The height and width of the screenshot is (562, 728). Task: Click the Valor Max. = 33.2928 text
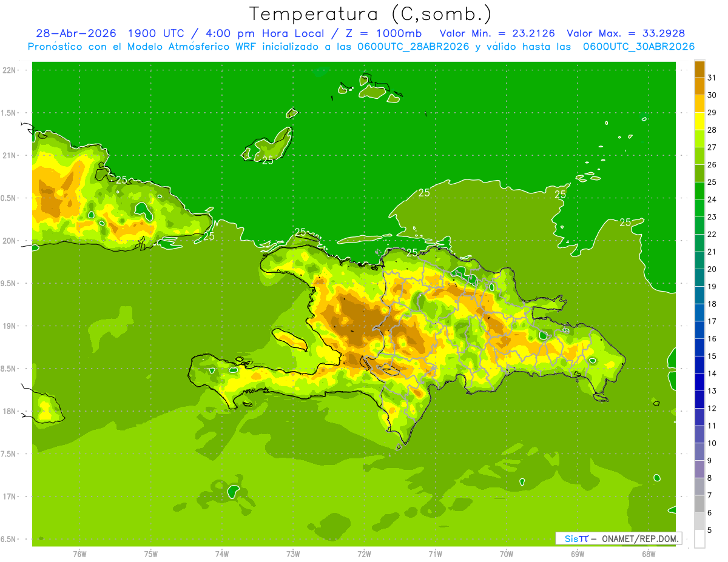(x=626, y=33)
